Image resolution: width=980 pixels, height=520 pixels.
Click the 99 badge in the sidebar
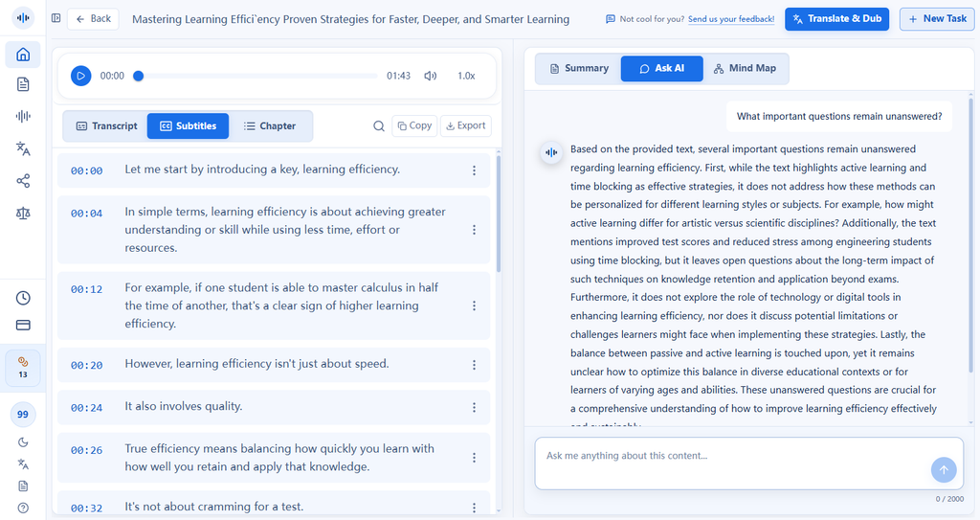pos(23,415)
